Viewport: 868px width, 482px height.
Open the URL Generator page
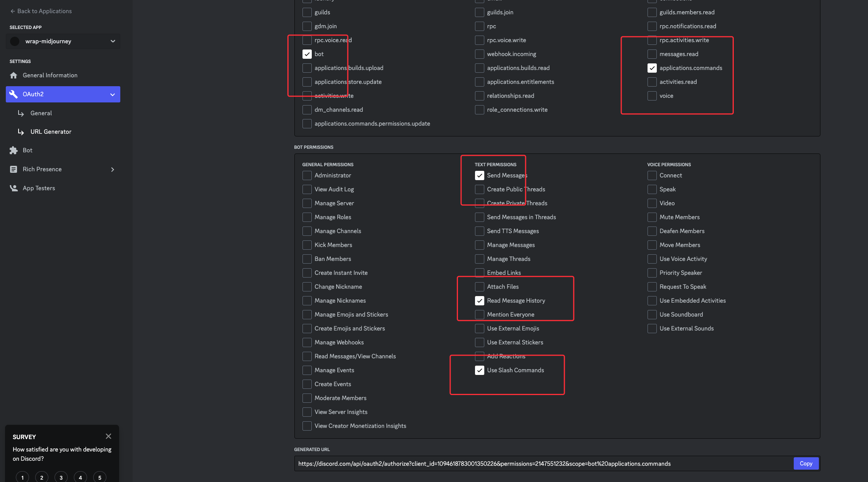[51, 131]
